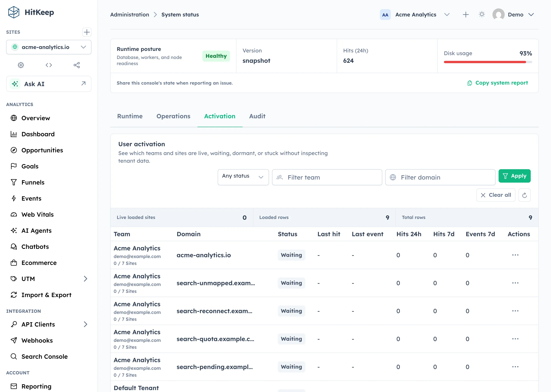This screenshot has height=392, width=551.
Task: Click the Demo user avatar
Action: (498, 15)
